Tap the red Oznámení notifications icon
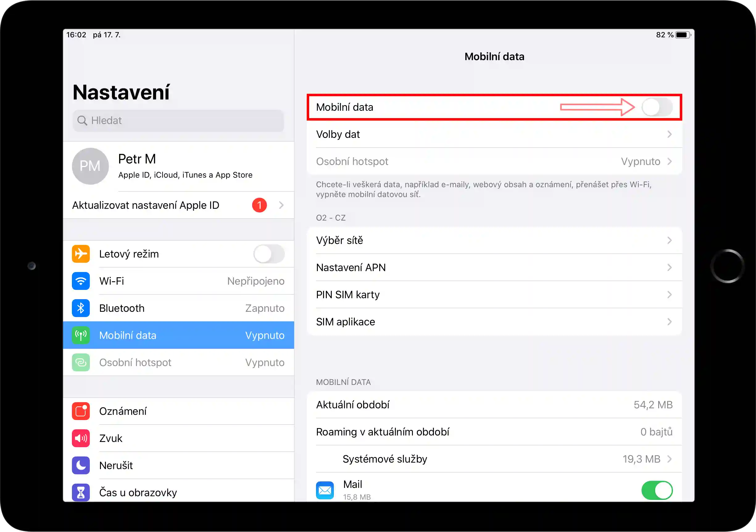This screenshot has height=532, width=756. point(81,411)
